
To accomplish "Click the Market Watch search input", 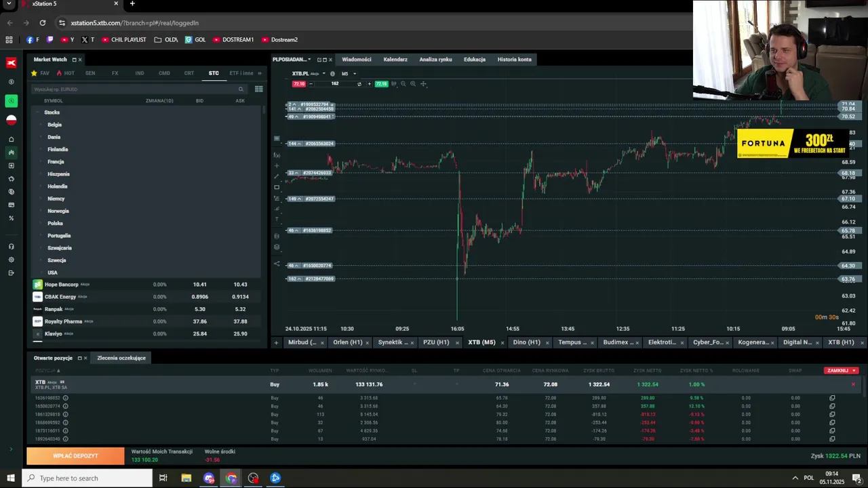I will pos(139,89).
